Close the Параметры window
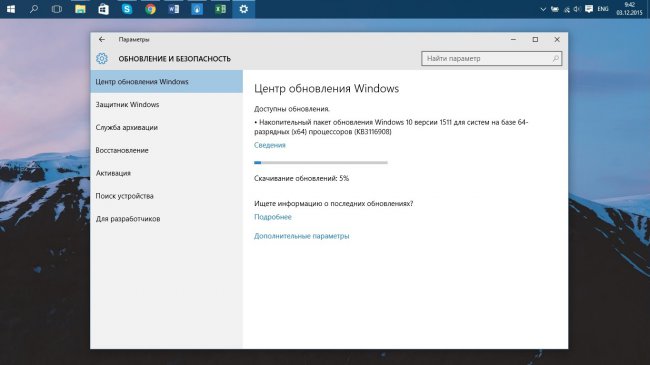This screenshot has height=365, width=650. (x=557, y=39)
